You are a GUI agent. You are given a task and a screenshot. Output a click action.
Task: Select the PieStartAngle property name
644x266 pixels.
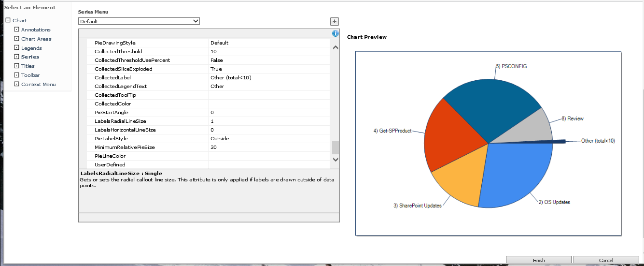[x=112, y=112]
